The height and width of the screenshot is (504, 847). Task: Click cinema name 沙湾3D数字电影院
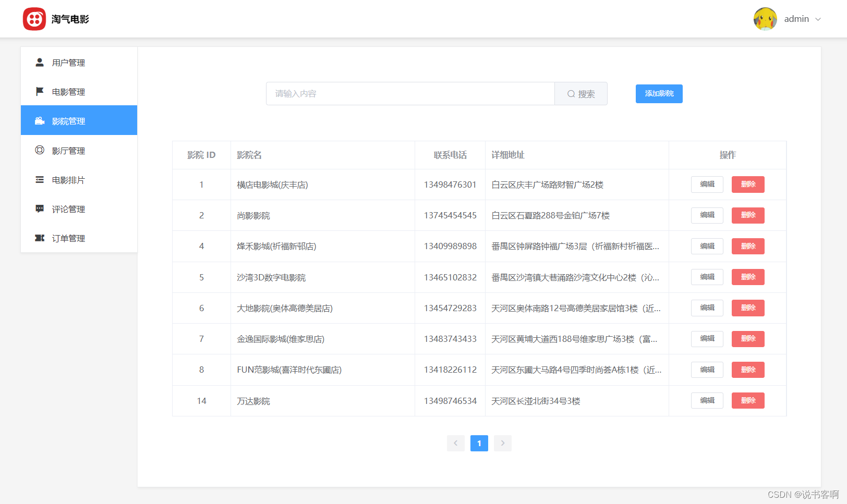click(271, 278)
